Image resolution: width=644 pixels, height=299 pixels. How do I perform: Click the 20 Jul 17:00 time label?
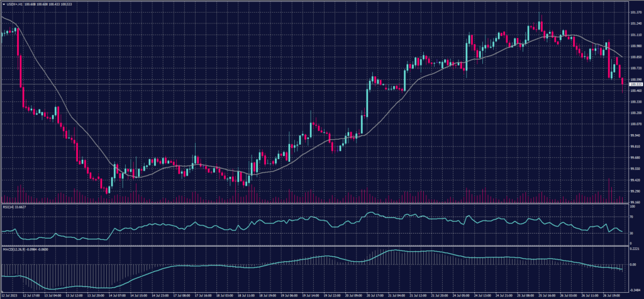coord(370,294)
